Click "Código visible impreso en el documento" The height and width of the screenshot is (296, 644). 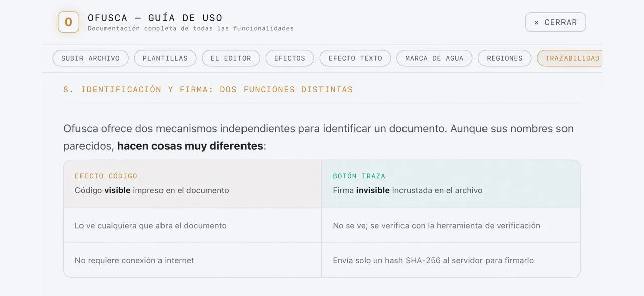point(152,191)
